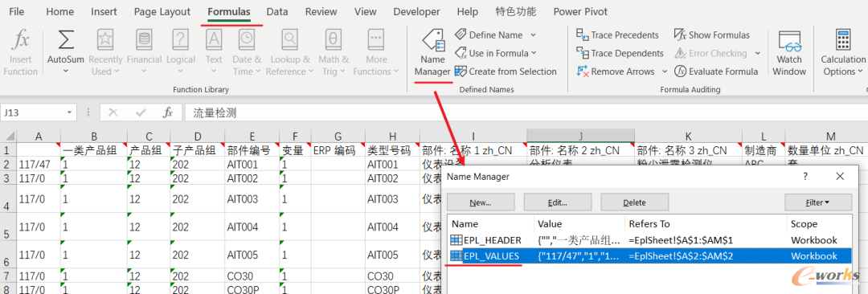Open Logical functions menu

click(x=181, y=52)
